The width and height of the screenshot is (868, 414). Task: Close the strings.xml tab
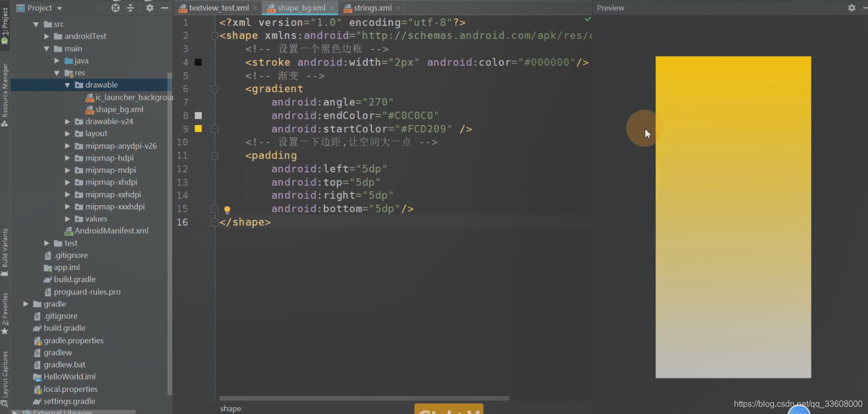[398, 8]
